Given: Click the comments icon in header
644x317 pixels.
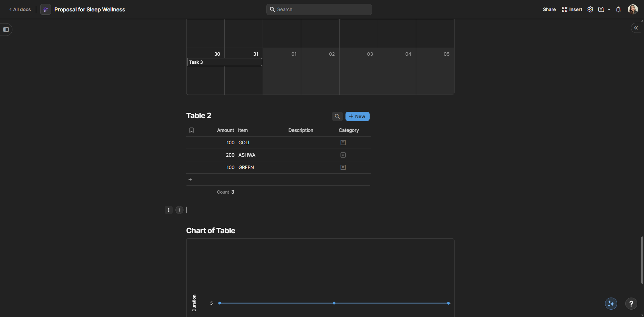Looking at the screenshot, I should [x=601, y=9].
